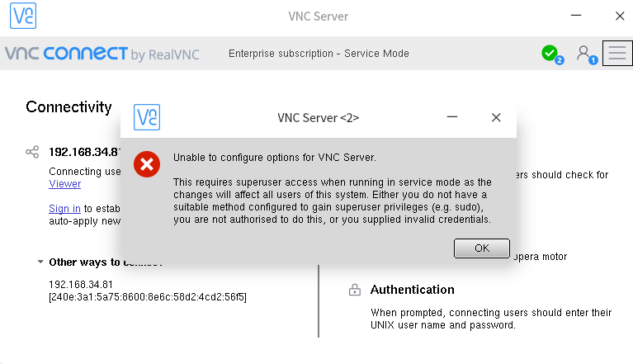Click the VNC logo in dialog title bar
633x364 pixels.
tap(147, 117)
